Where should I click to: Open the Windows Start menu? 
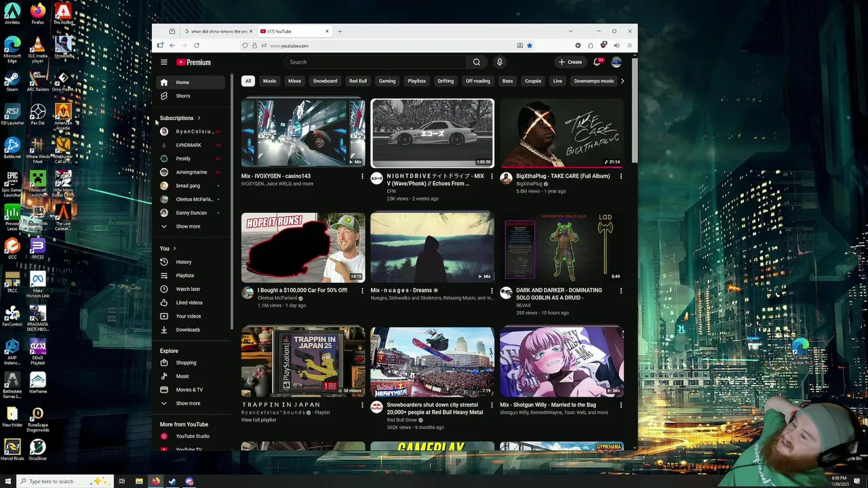click(7, 481)
